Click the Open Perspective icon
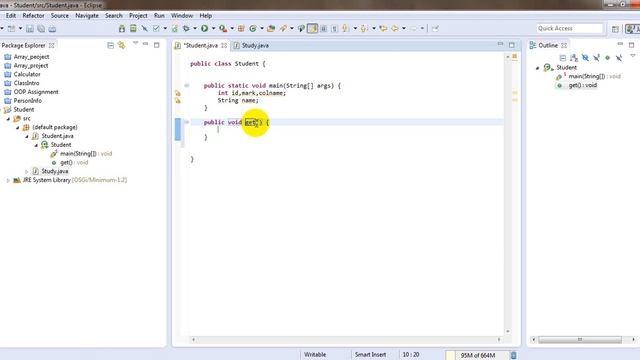Image resolution: width=640 pixels, height=360 pixels. [x=615, y=29]
